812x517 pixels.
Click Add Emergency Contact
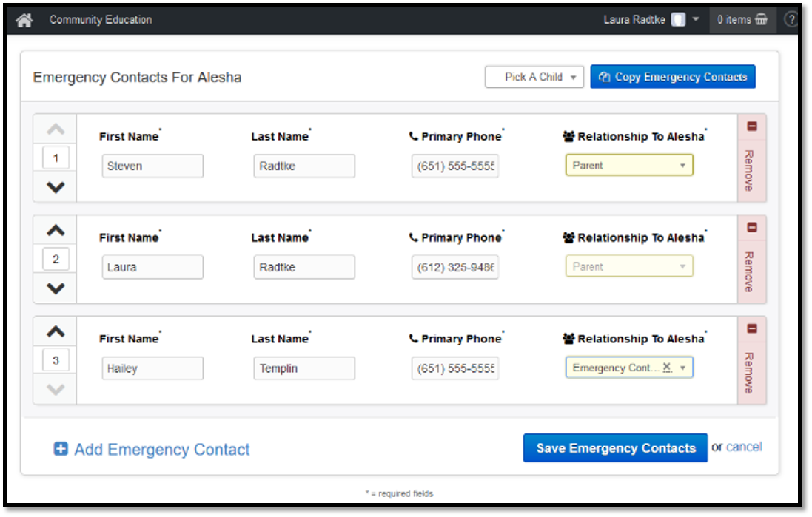tap(152, 449)
